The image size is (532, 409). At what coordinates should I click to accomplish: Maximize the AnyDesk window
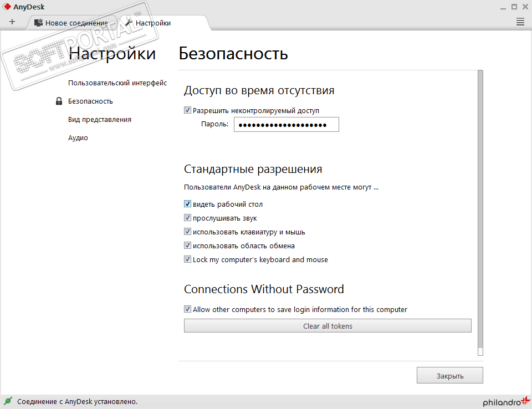(x=514, y=7)
